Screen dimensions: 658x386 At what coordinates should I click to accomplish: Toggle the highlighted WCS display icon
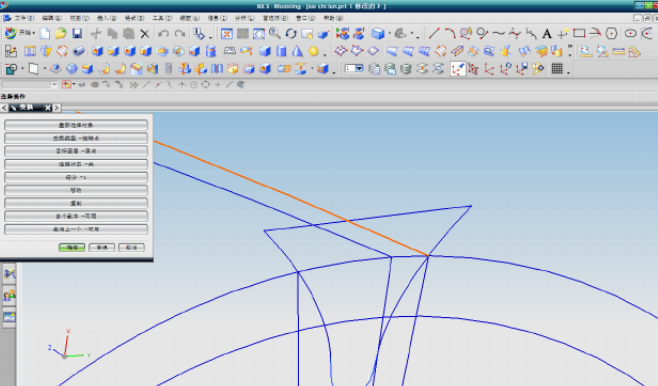[x=457, y=68]
